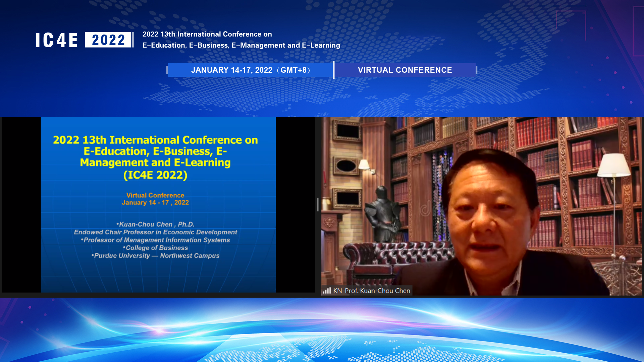Viewport: 644px width, 362px height.
Task: Click the signal strength icon beside KN-Prof. Kuan-Chou Chen
Action: 327,291
